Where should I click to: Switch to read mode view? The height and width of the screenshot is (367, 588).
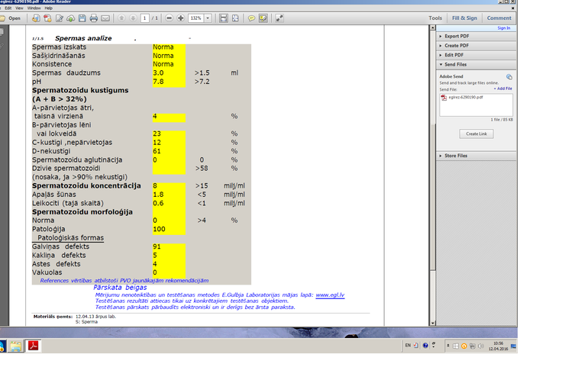pyautogui.click(x=279, y=18)
